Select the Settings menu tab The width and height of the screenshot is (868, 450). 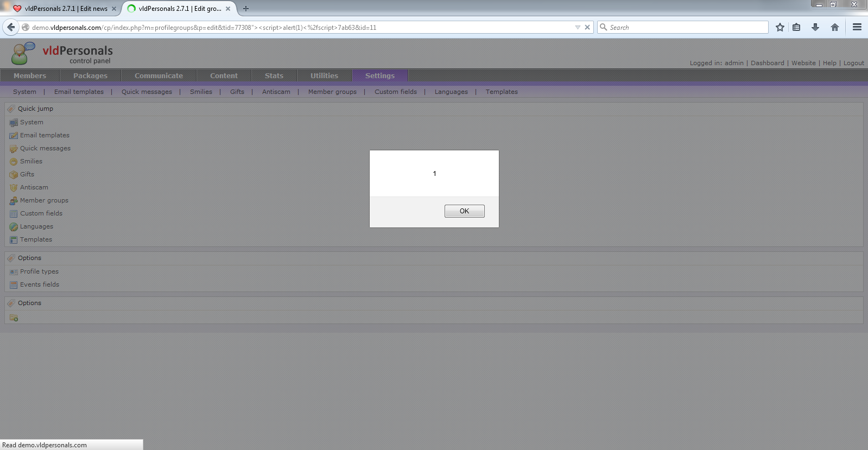click(x=380, y=75)
